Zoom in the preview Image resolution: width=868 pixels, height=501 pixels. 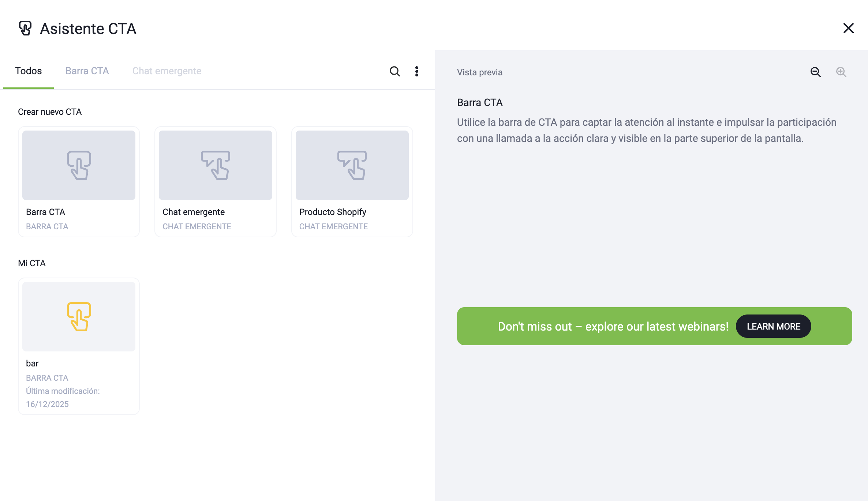[x=841, y=72]
